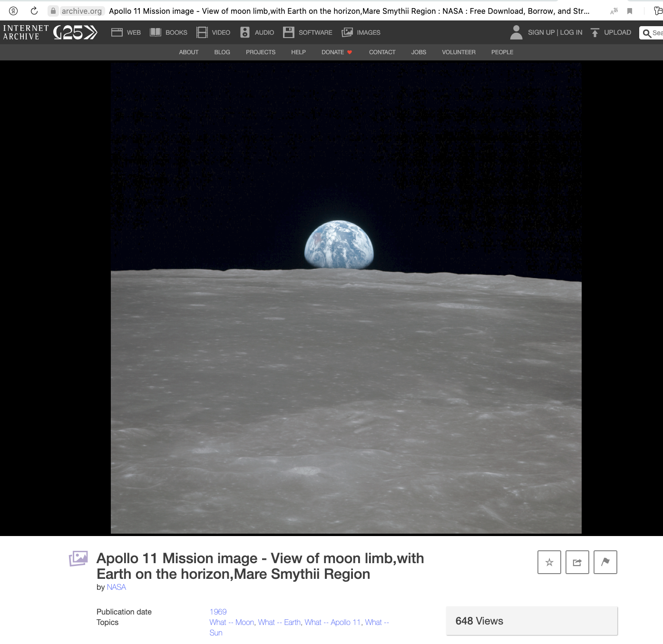
Task: Open the Books section icon
Action: click(x=156, y=32)
